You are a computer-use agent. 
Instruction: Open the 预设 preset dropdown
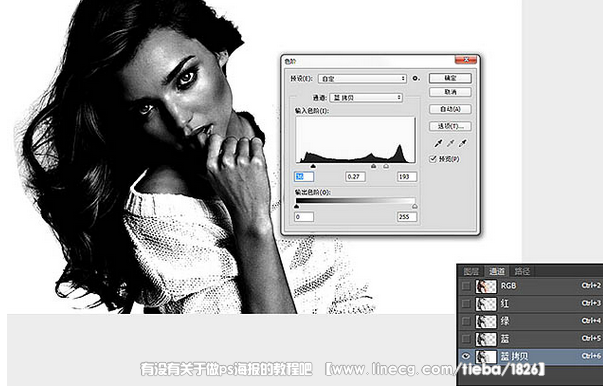(x=362, y=78)
